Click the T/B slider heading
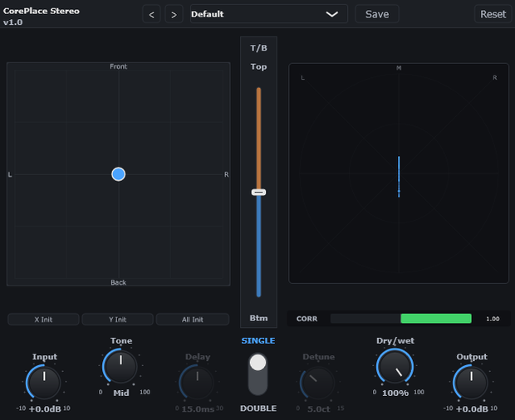 pyautogui.click(x=259, y=48)
